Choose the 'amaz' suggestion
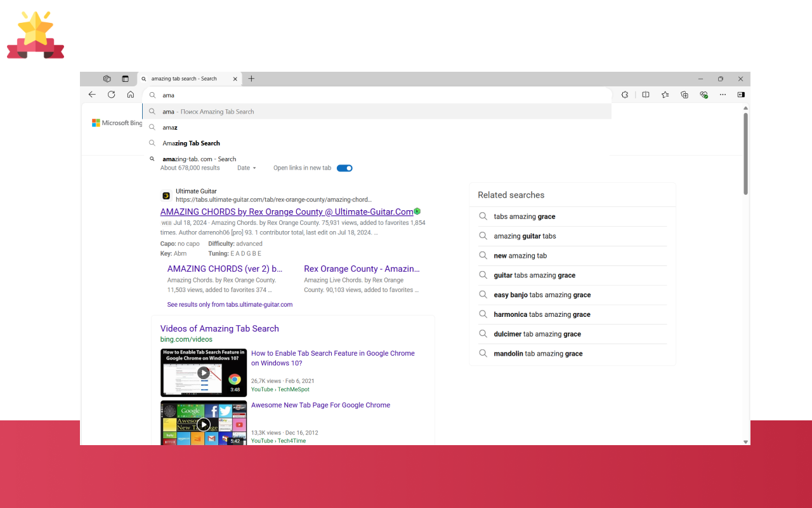This screenshot has width=812, height=508. click(377, 128)
